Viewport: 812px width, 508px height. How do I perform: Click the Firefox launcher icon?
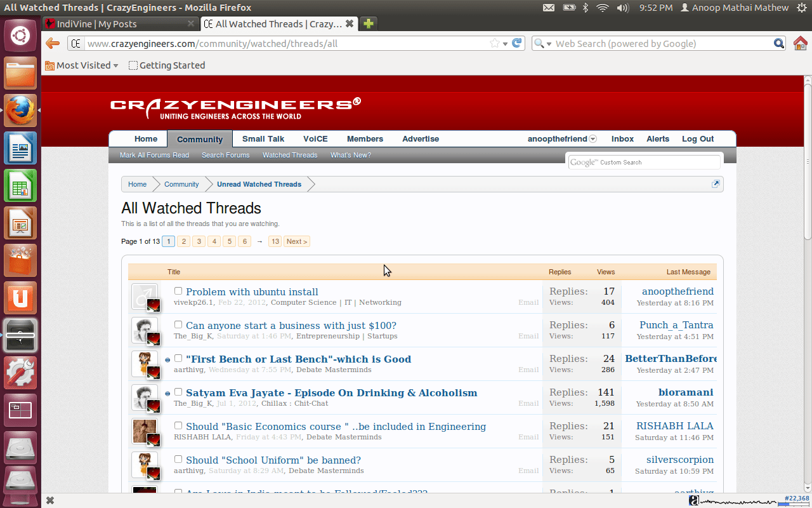click(20, 110)
